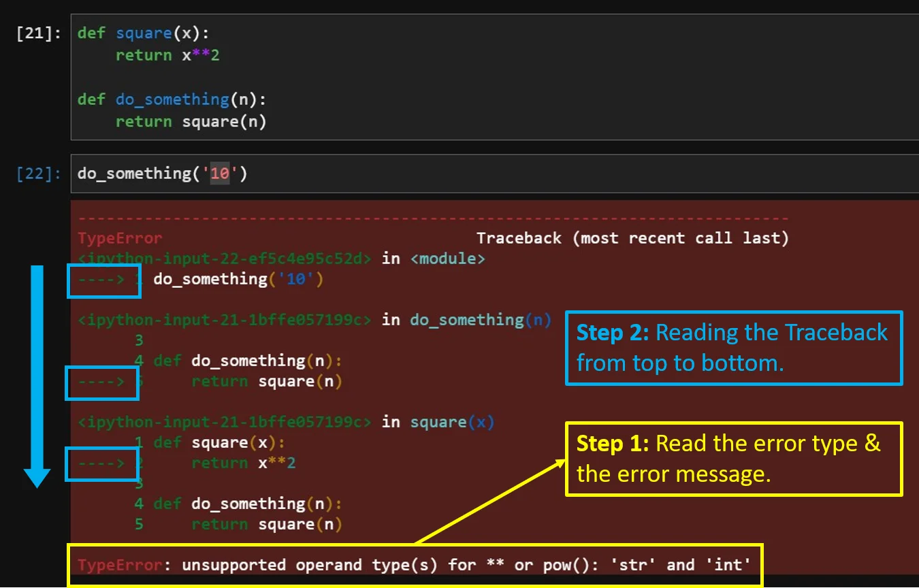
Task: Click the "<module>" text in the traceback
Action: pos(448,259)
